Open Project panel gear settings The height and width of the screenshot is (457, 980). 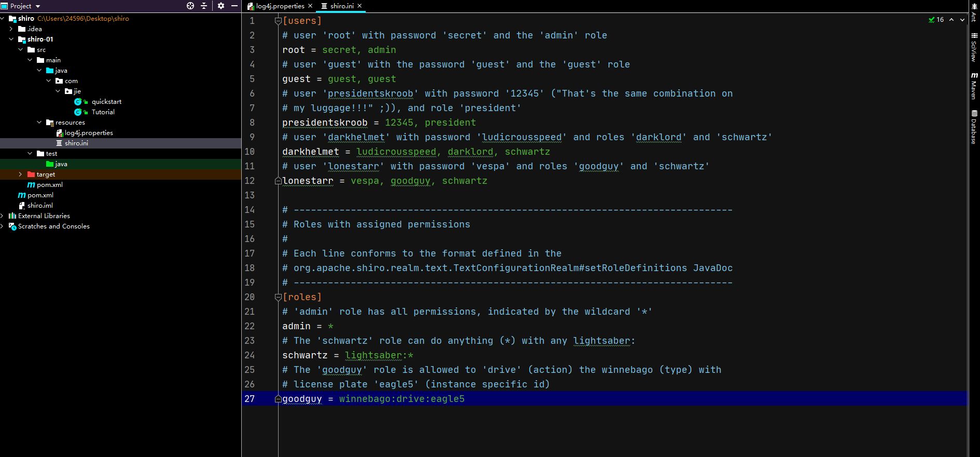221,6
